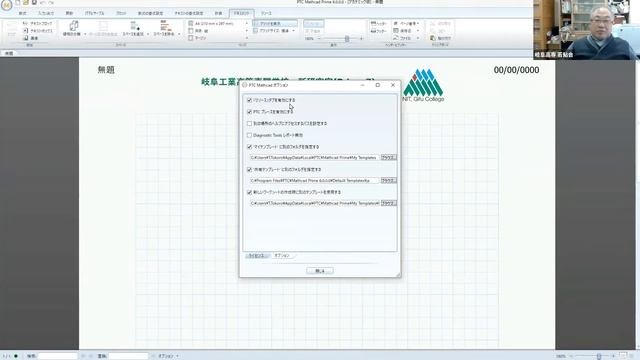Click the status bar zoom slider handle
The image size is (640, 360).
[x=599, y=356]
